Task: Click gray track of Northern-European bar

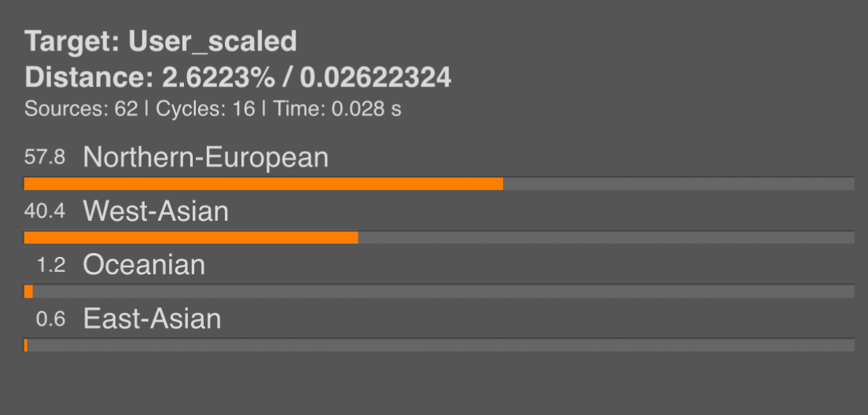Action: coord(679,184)
